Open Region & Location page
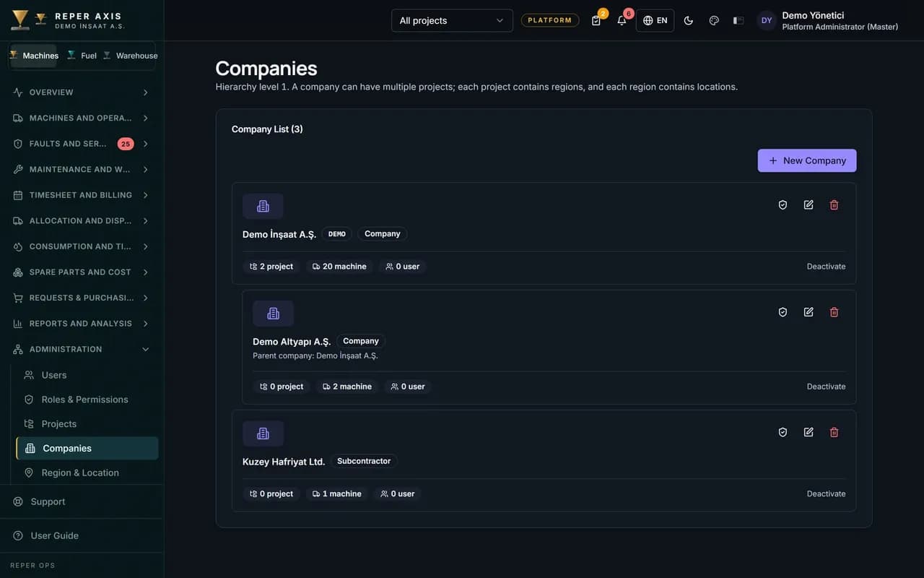Image resolution: width=924 pixels, height=578 pixels. [x=87, y=473]
